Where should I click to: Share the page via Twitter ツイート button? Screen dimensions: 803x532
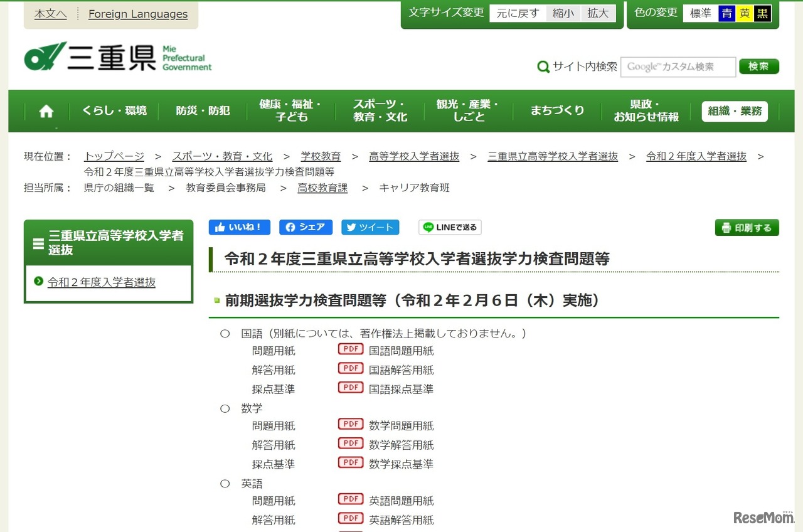pos(370,227)
